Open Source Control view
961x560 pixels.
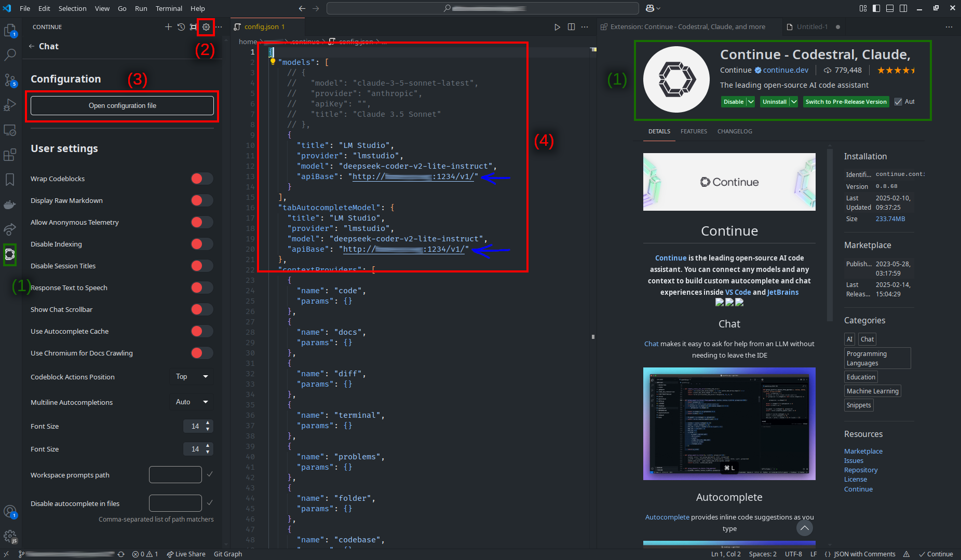click(10, 80)
